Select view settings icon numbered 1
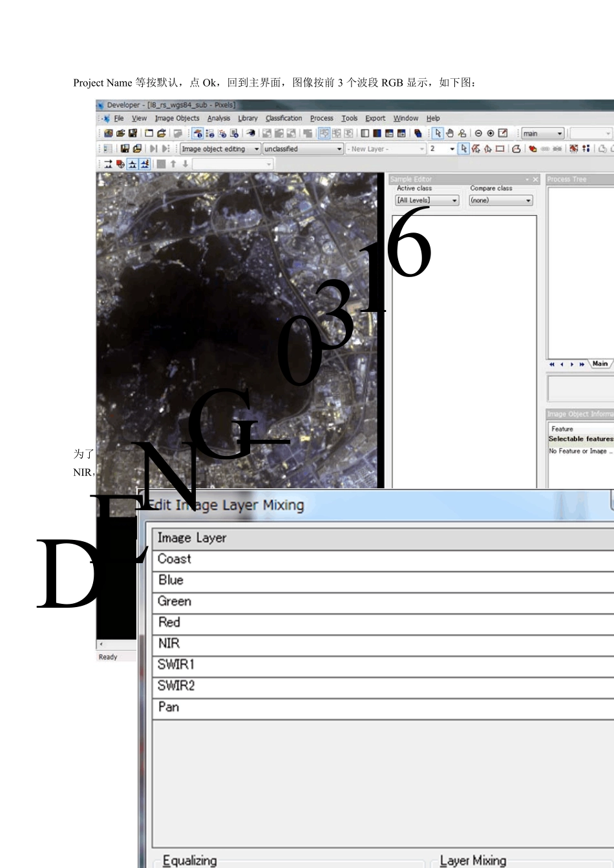 tap(198, 133)
